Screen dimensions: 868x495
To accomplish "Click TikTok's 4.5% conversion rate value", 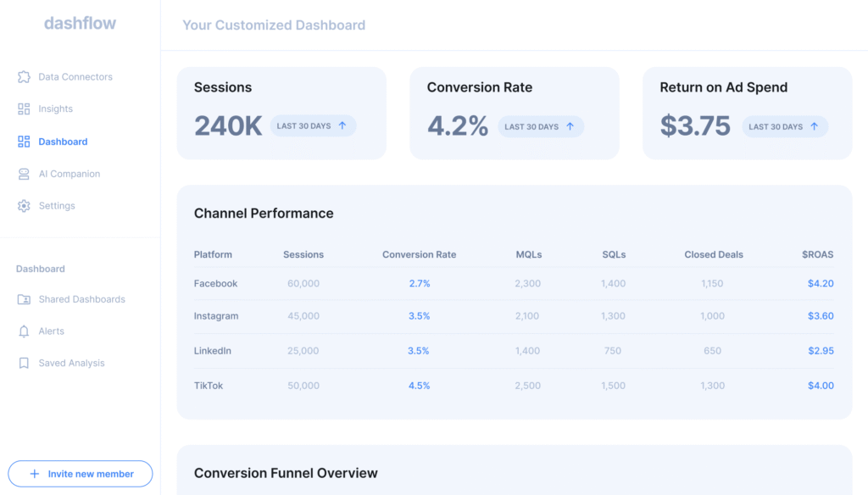I will click(420, 385).
